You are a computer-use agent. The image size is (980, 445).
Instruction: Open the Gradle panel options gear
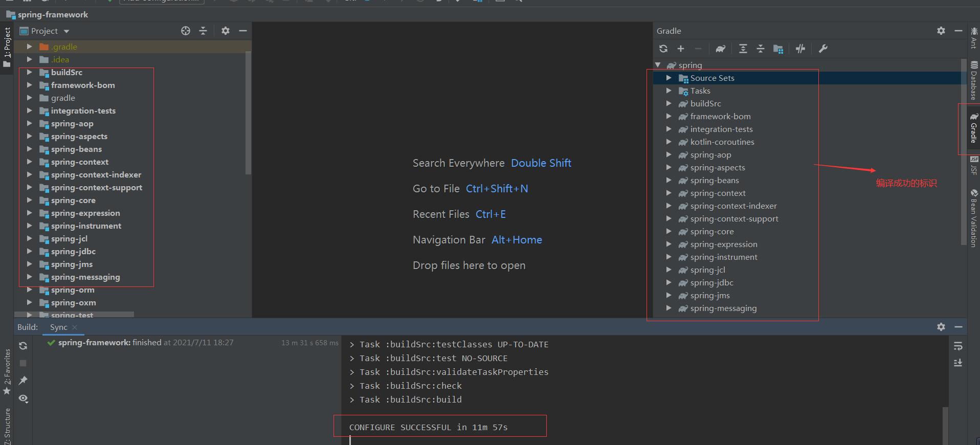click(941, 31)
